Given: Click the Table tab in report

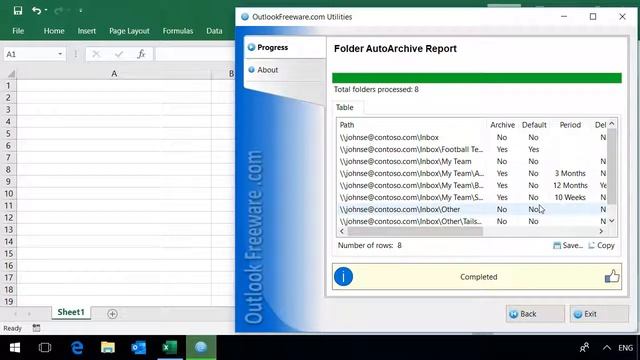Looking at the screenshot, I should point(345,107).
